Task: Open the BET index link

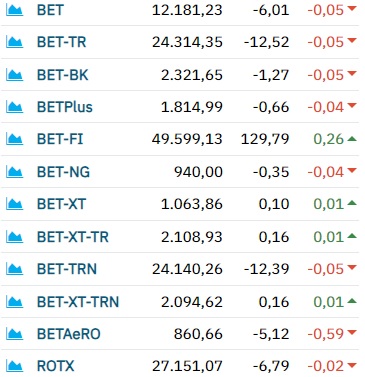Action: tap(50, 10)
